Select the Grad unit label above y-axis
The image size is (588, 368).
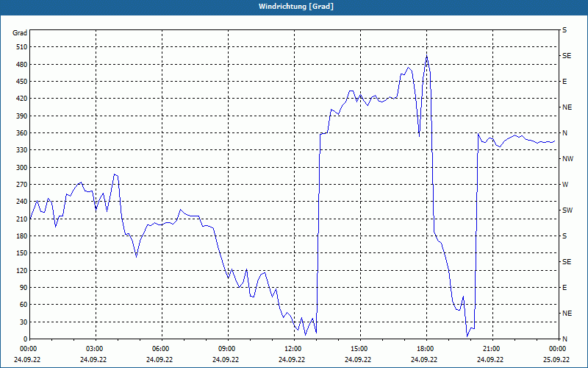[20, 33]
